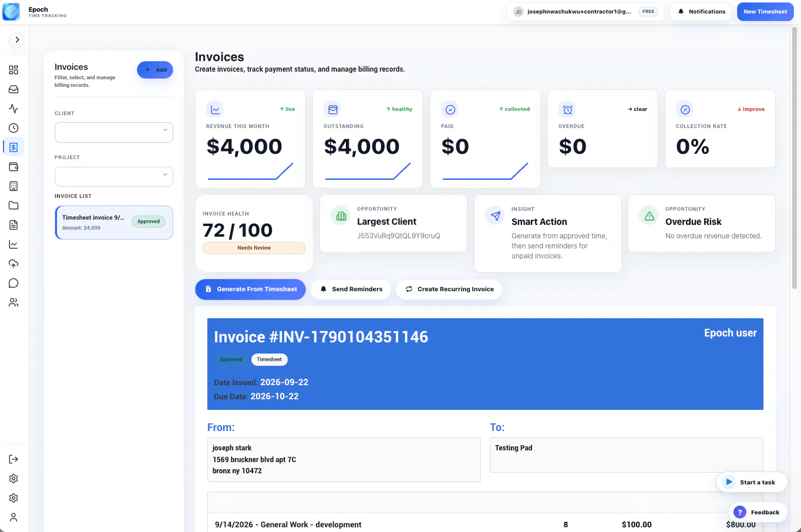
Task: Expand the sidebar with the chevron arrow
Action: [x=17, y=40]
